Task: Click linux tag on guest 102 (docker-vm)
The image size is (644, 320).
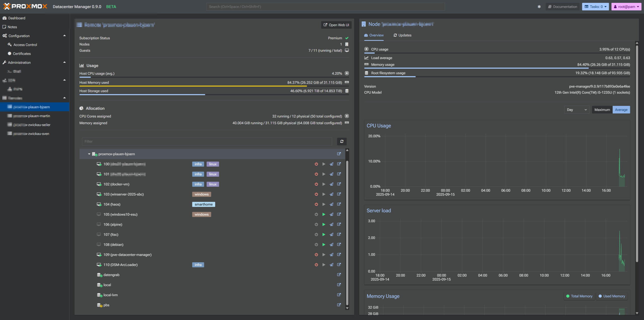Action: coord(213,184)
